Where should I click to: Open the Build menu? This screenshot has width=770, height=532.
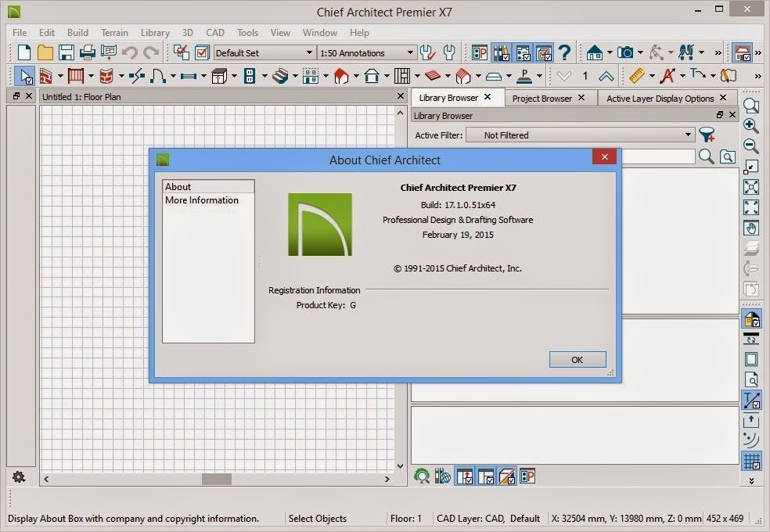pyautogui.click(x=77, y=32)
